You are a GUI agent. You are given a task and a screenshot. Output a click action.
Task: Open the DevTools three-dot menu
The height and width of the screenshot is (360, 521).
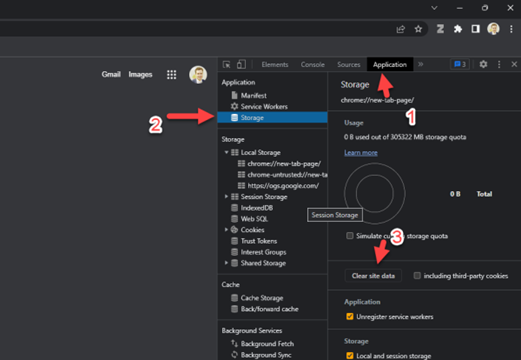coord(499,64)
